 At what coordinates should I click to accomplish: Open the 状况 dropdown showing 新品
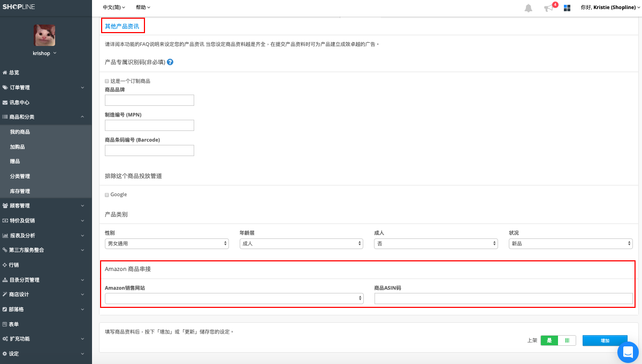pyautogui.click(x=571, y=243)
